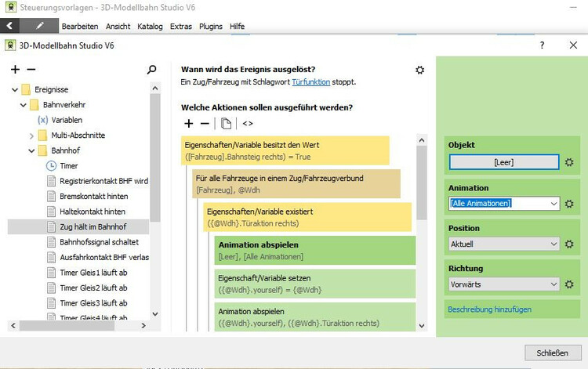Open the Animation dropdown
This screenshot has height=369, width=588.
pos(554,204)
